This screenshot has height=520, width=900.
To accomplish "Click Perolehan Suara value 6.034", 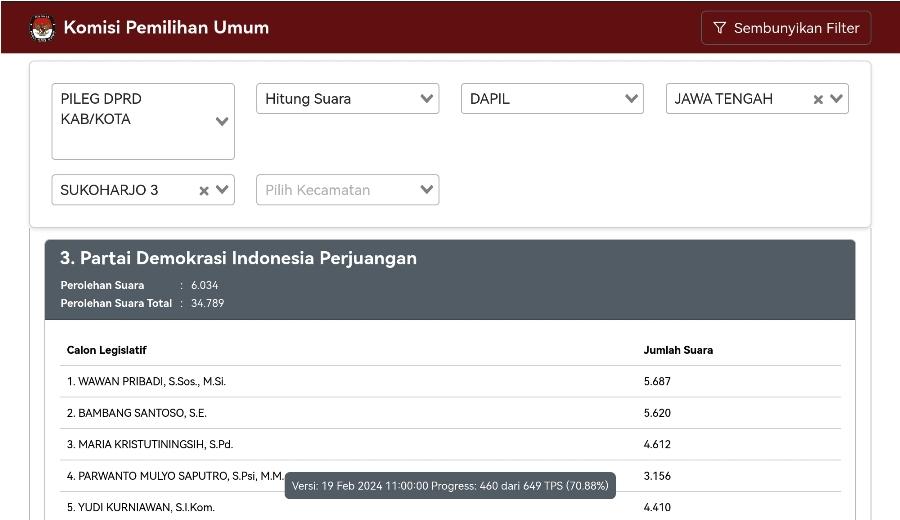I will point(204,285).
